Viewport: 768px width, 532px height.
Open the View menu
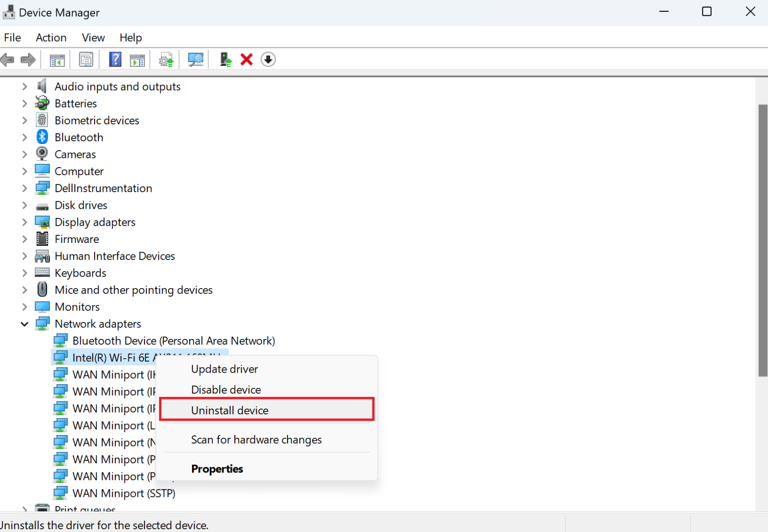pyautogui.click(x=93, y=37)
